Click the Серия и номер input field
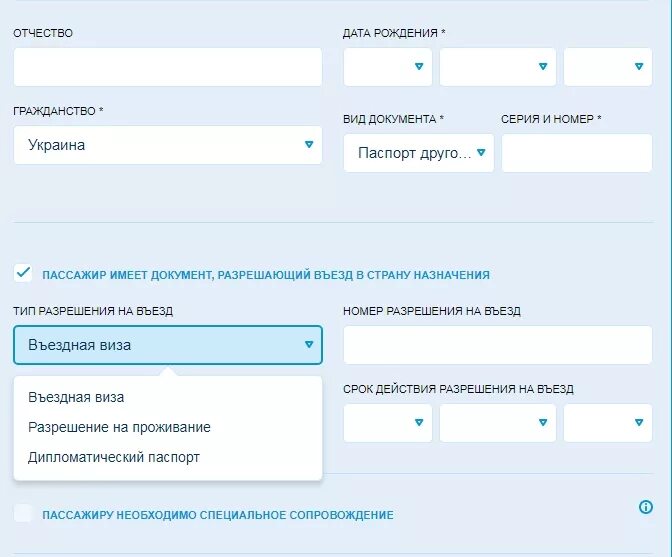This screenshot has width=672, height=557. (577, 153)
